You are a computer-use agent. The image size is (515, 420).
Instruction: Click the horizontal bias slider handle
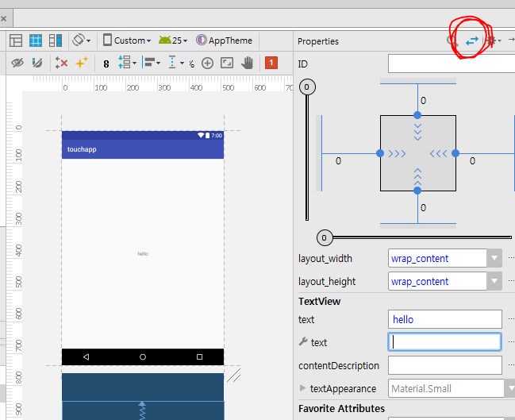pos(325,237)
